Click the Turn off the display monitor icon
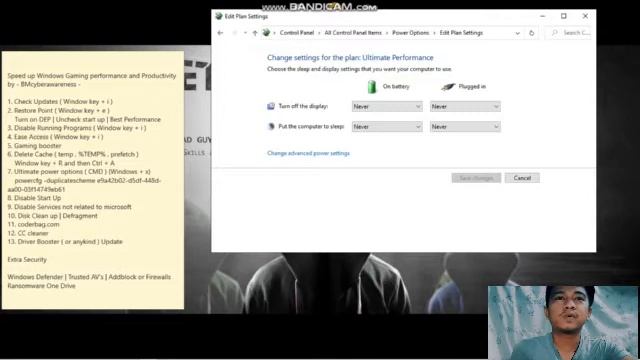Image resolution: width=640 pixels, height=360 pixels. (271, 106)
